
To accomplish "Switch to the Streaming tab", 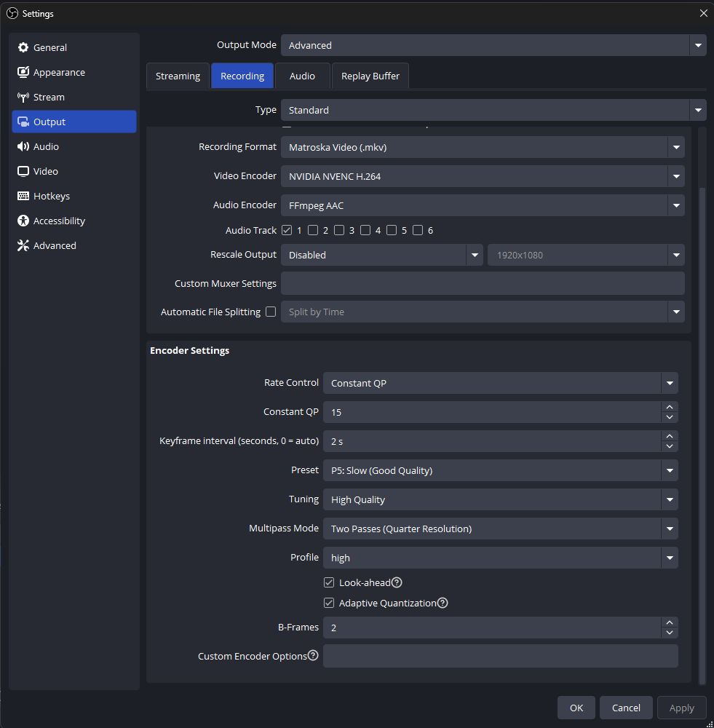I will point(178,76).
